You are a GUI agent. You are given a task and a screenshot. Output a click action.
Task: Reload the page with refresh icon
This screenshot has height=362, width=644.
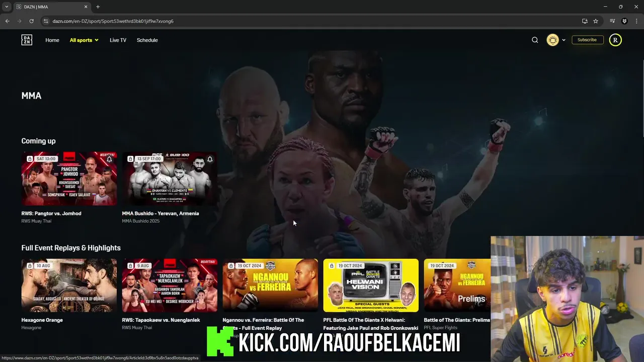coord(31,21)
